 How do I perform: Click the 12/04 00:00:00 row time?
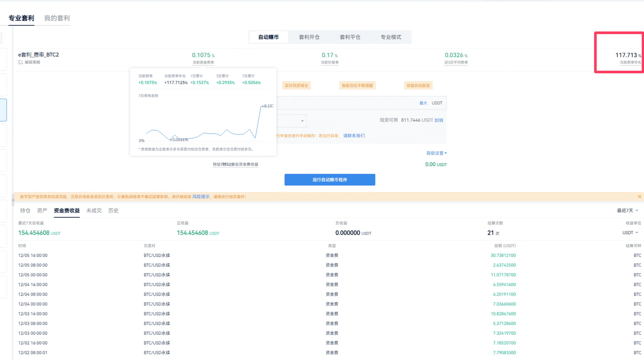point(33,304)
